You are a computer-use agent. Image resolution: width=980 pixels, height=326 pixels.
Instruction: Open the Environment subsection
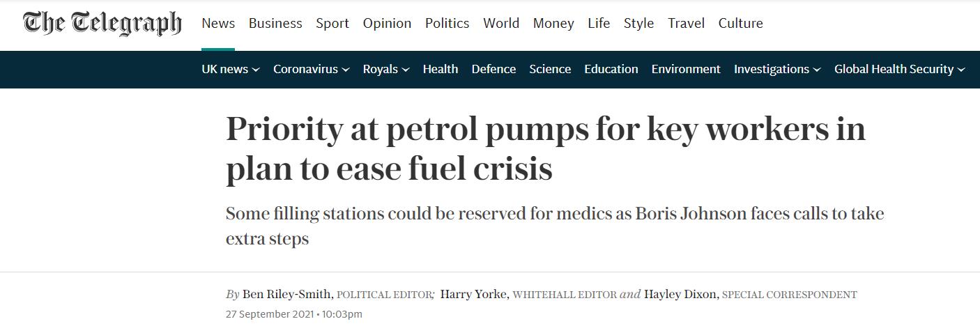(686, 69)
